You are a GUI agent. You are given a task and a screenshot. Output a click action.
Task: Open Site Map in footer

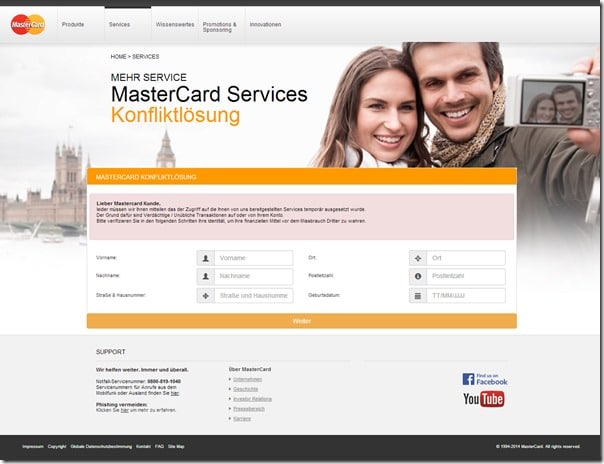click(176, 447)
